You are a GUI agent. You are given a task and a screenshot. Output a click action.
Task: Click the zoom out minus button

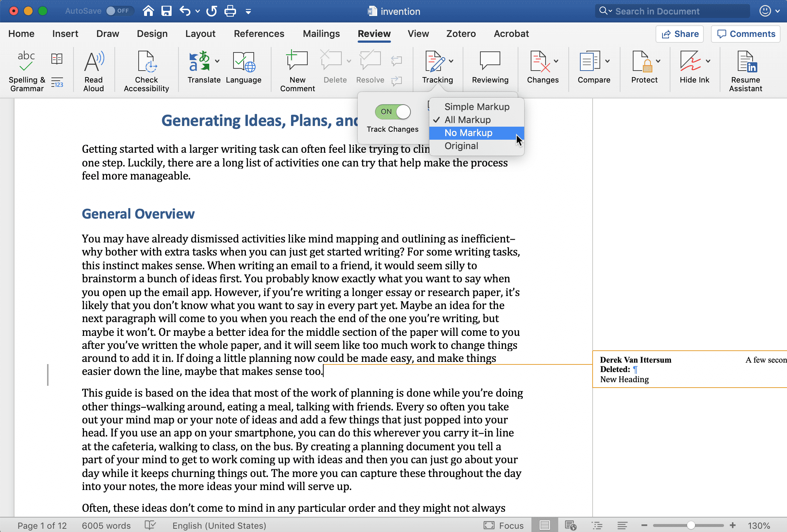click(x=644, y=525)
